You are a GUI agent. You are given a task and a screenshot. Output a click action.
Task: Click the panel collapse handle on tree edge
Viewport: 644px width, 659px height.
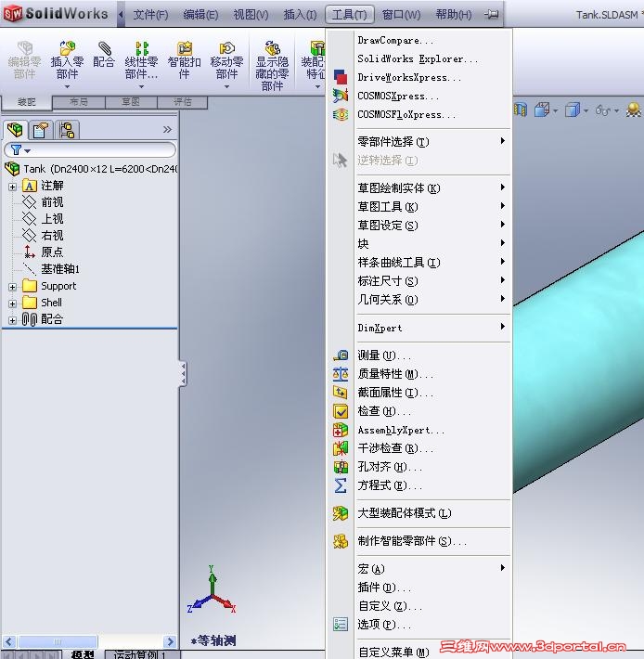point(183,373)
